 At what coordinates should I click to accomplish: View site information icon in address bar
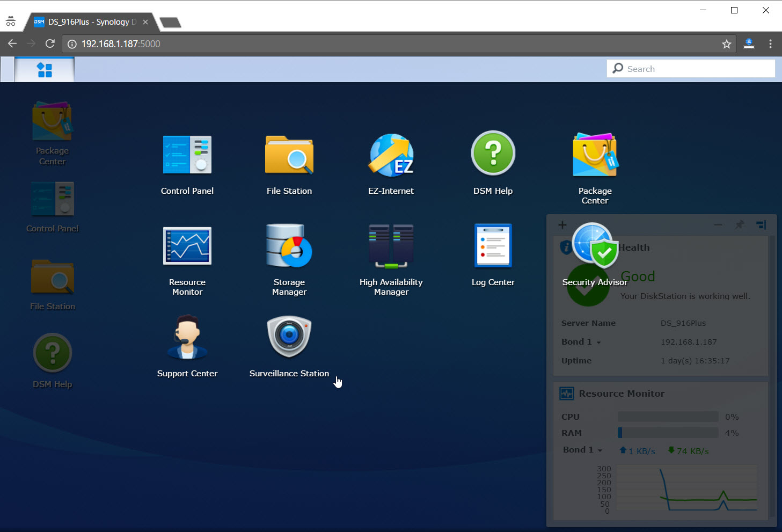(72, 44)
